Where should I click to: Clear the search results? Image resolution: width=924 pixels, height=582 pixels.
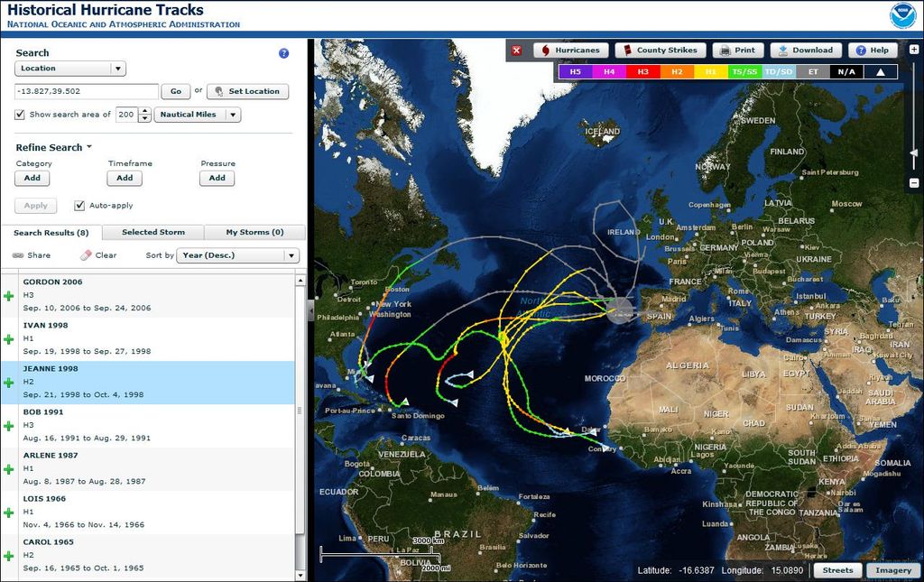point(98,255)
